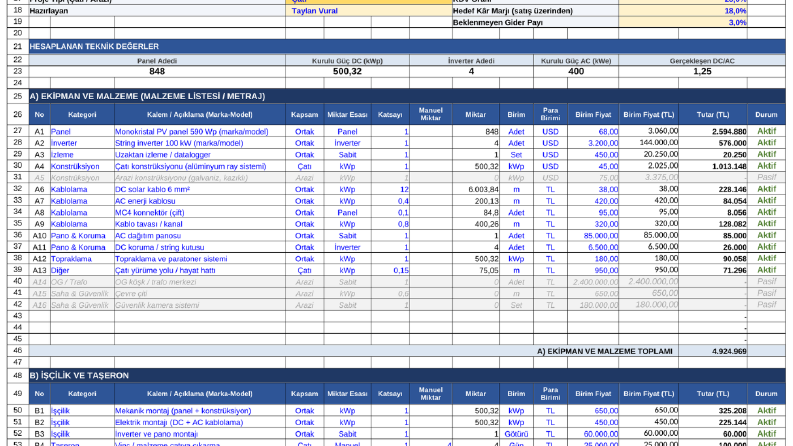Click 'Kablo tavası / kanal' cell

(x=200, y=224)
